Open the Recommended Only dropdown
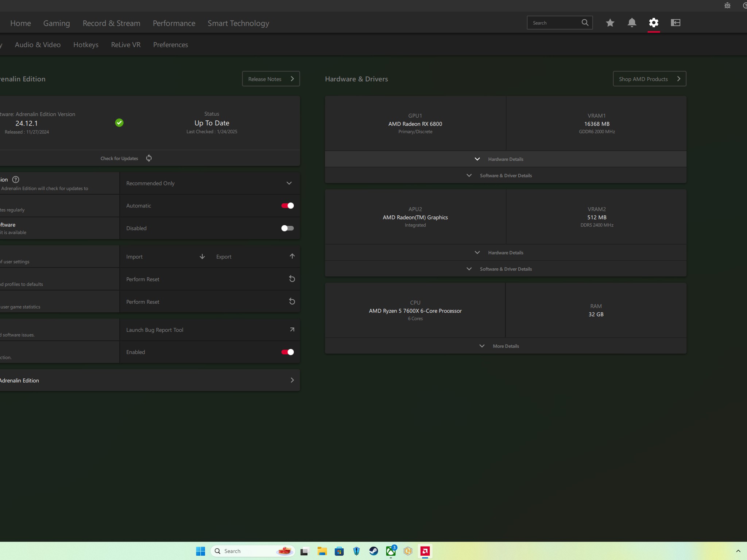Viewport: 747px width, 560px height. coord(210,183)
